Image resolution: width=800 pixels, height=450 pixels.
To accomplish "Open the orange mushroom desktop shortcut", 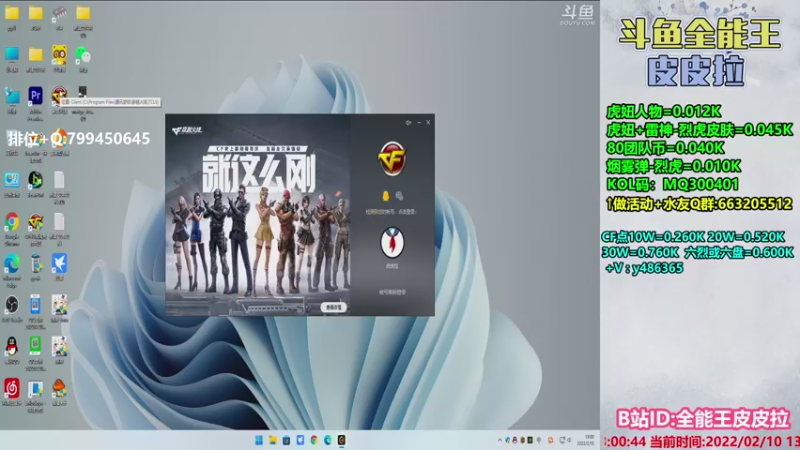I will tap(59, 392).
